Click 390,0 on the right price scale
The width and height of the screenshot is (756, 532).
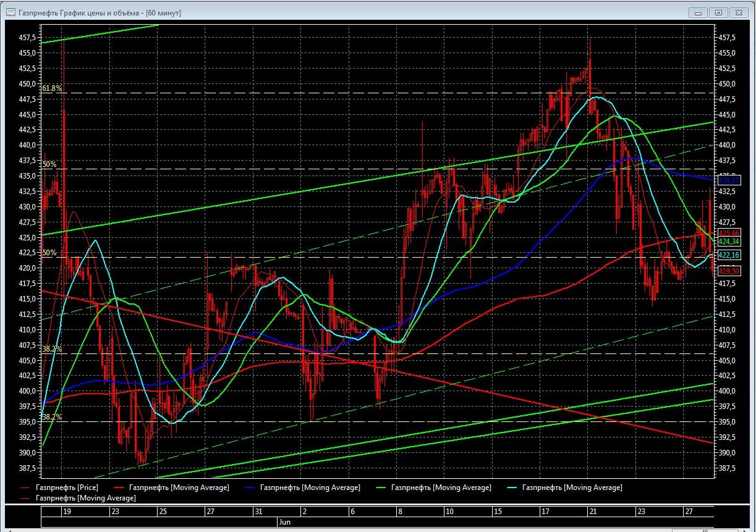pyautogui.click(x=727, y=453)
